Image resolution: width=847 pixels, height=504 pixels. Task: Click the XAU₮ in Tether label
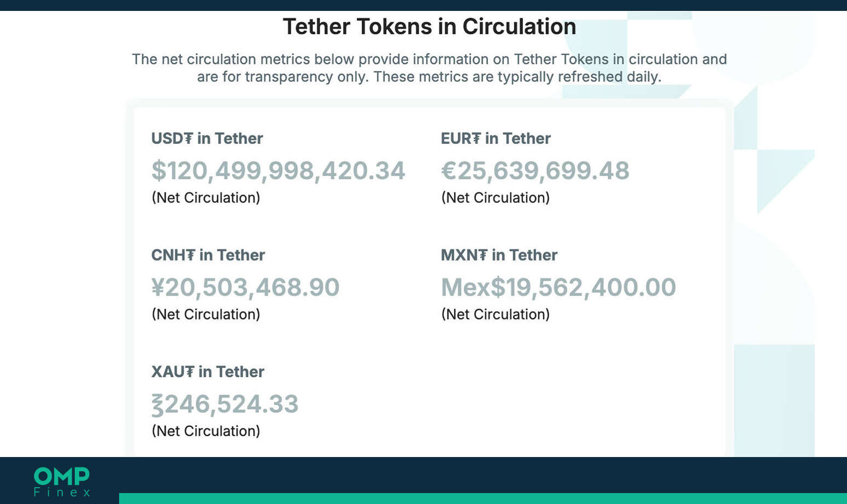[208, 372]
